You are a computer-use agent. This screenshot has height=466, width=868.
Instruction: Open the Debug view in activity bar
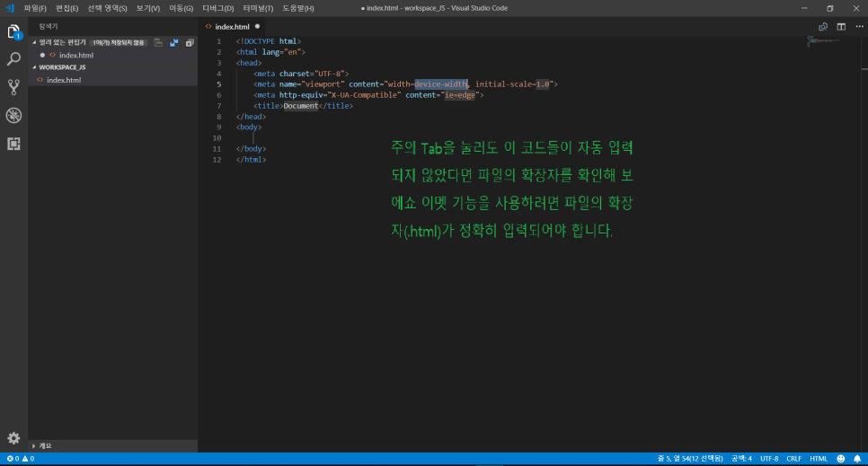tap(13, 115)
